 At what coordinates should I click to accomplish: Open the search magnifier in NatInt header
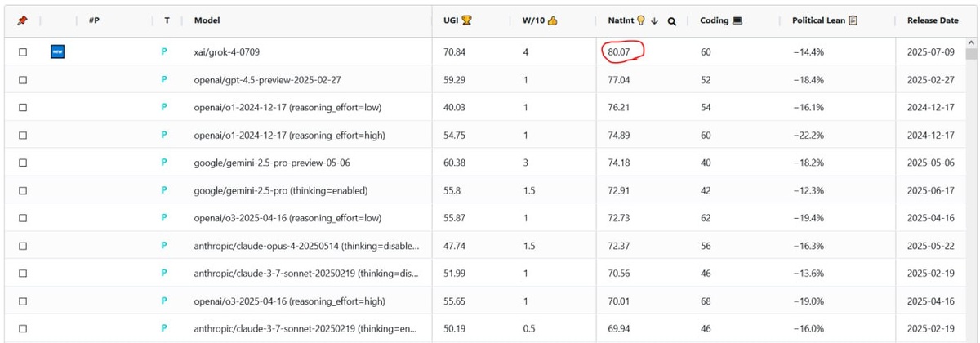coord(672,21)
